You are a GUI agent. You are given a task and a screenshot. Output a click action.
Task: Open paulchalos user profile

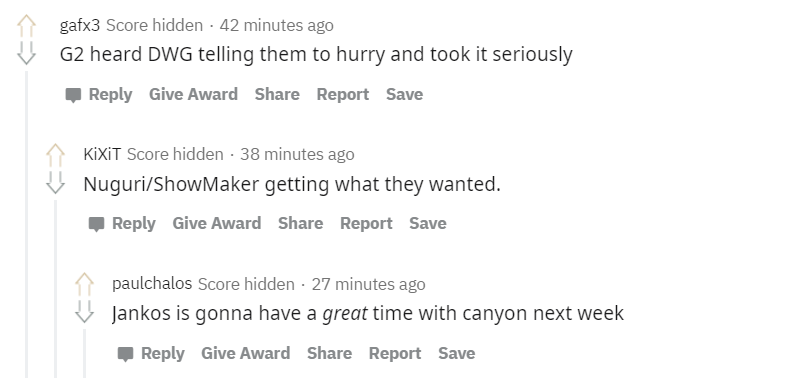(x=152, y=284)
